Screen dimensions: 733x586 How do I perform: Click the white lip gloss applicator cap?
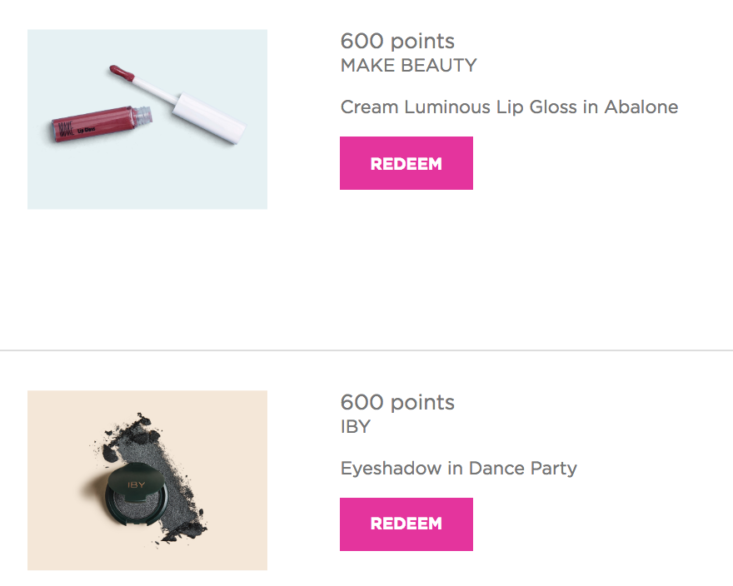point(208,118)
